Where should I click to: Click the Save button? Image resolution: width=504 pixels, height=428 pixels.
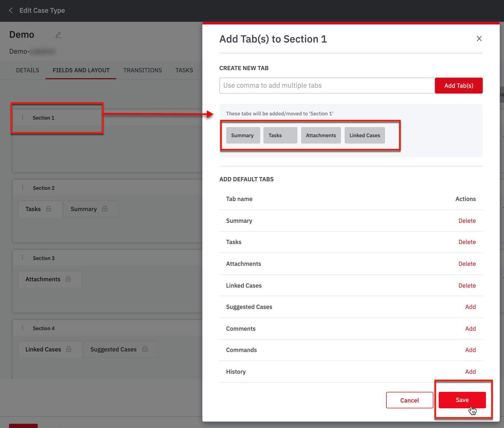pyautogui.click(x=462, y=400)
